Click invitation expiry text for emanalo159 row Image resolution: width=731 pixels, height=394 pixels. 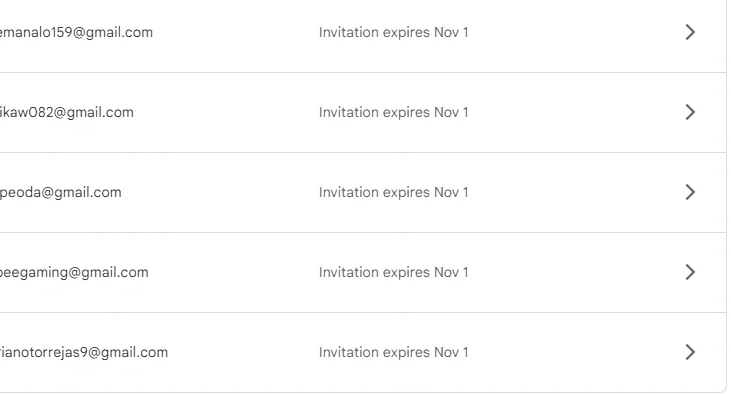393,33
